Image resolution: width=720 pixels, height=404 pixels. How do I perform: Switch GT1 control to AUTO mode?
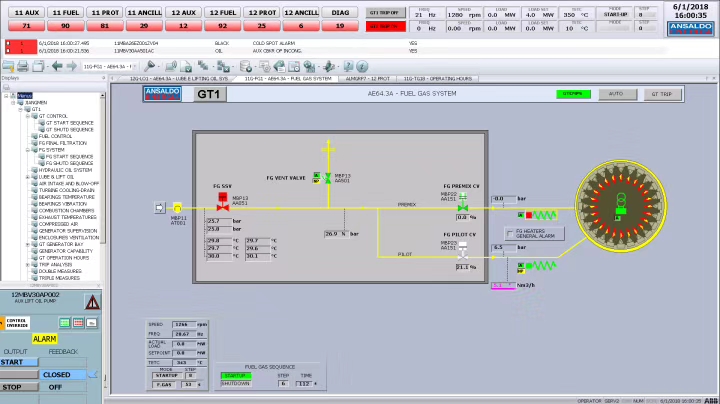click(616, 93)
